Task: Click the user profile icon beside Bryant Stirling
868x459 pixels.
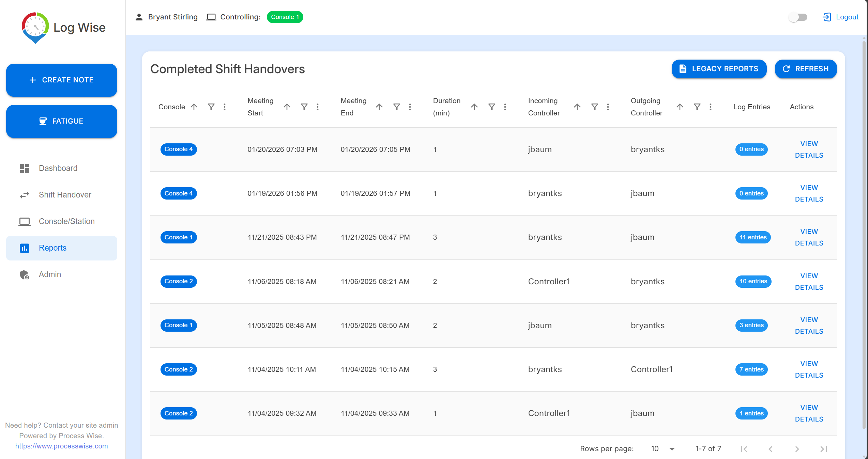Action: coord(139,17)
